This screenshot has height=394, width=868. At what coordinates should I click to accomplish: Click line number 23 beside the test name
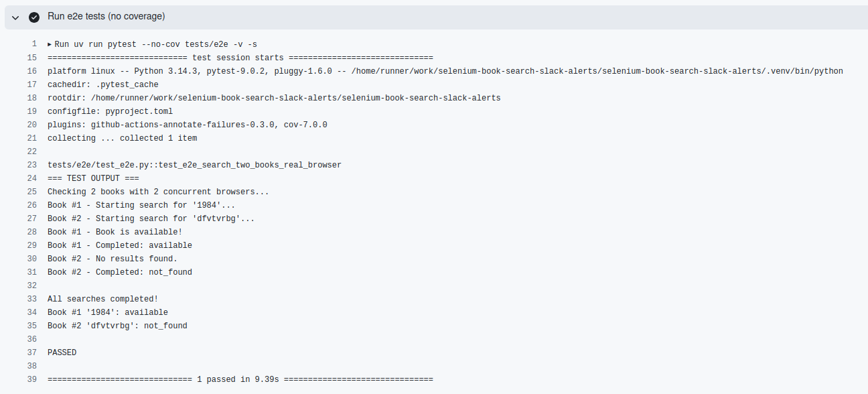tap(31, 165)
